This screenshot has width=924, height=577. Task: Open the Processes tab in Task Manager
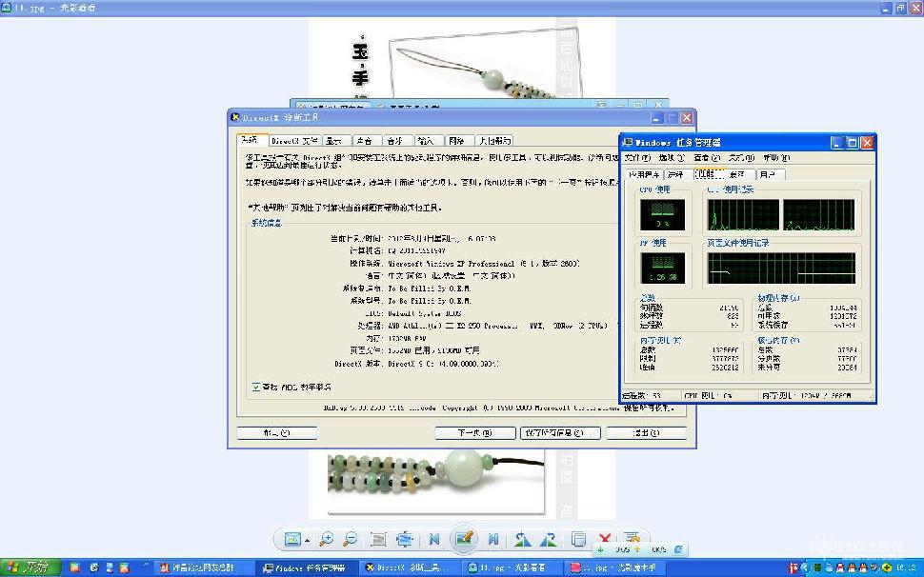[676, 175]
